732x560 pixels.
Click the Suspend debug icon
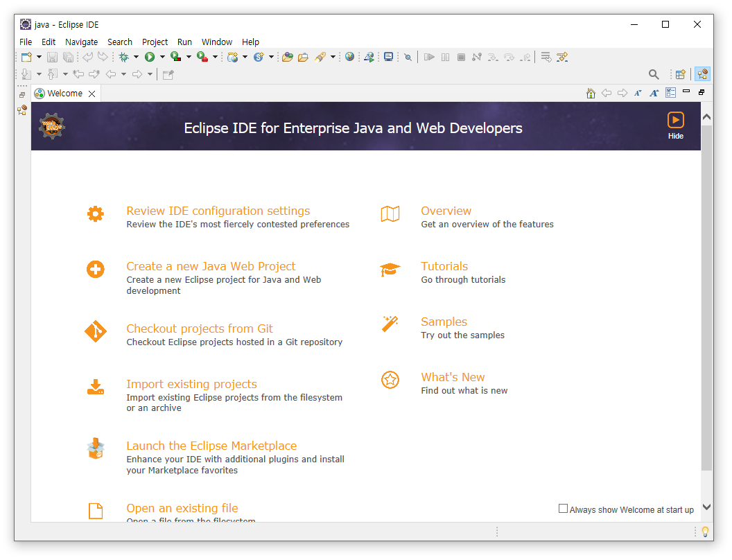click(445, 57)
